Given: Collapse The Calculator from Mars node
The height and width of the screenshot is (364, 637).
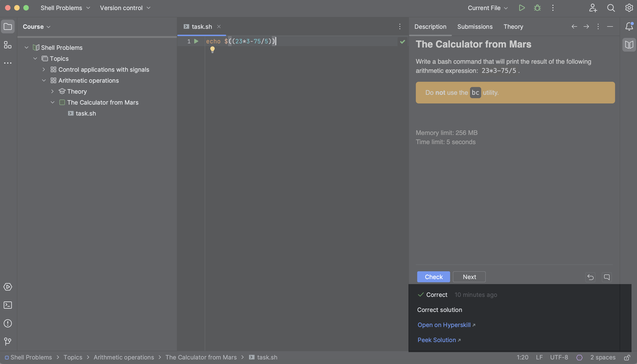Looking at the screenshot, I should click(x=53, y=102).
